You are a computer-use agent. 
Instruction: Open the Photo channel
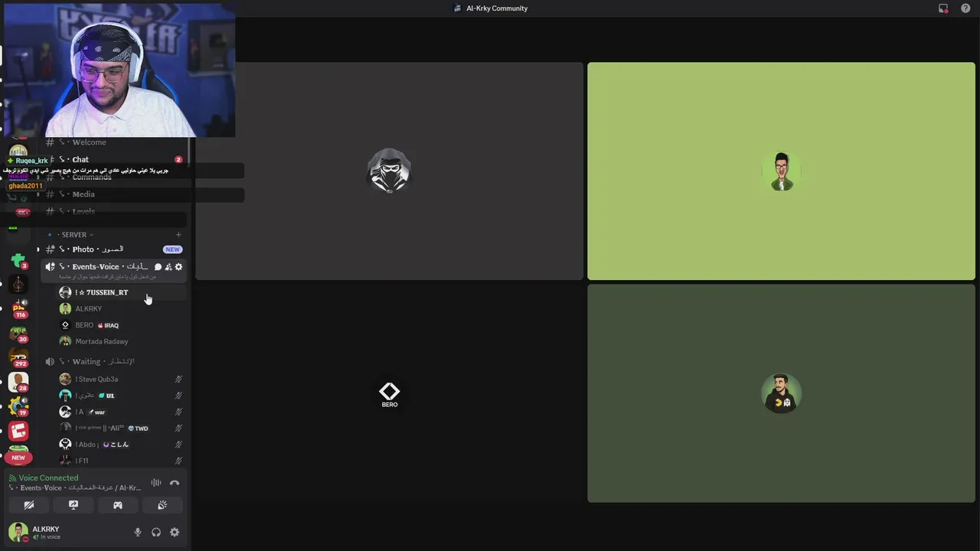[x=114, y=249]
